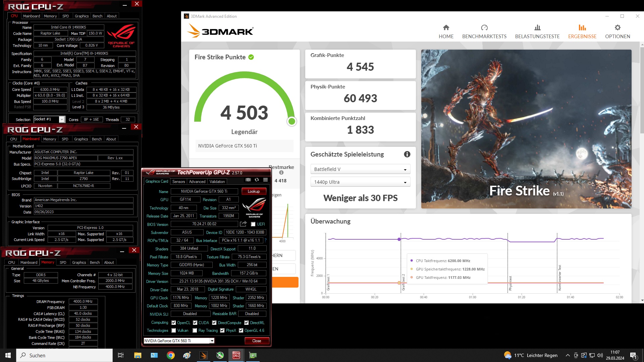
Task: Open OPTIONEN gear icon in 3DMark
Action: click(618, 27)
